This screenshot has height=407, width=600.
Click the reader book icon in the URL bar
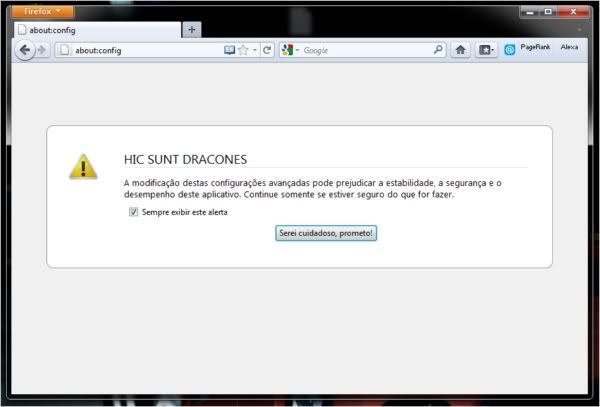tap(229, 50)
